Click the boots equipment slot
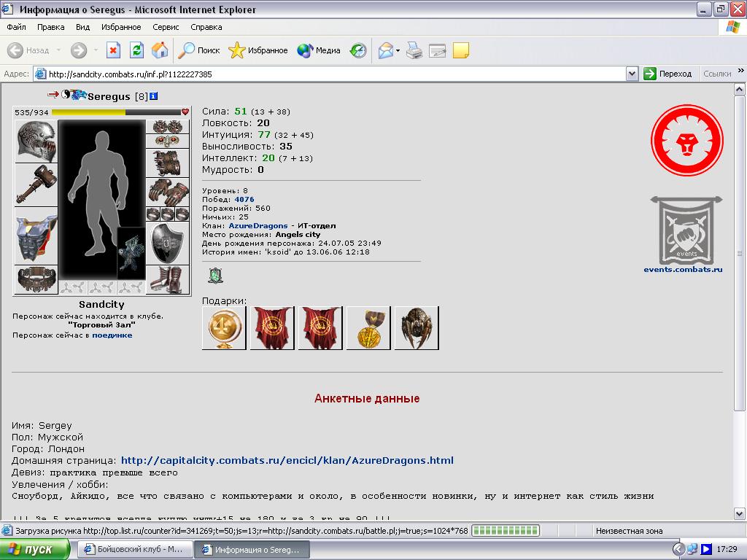 click(x=167, y=279)
